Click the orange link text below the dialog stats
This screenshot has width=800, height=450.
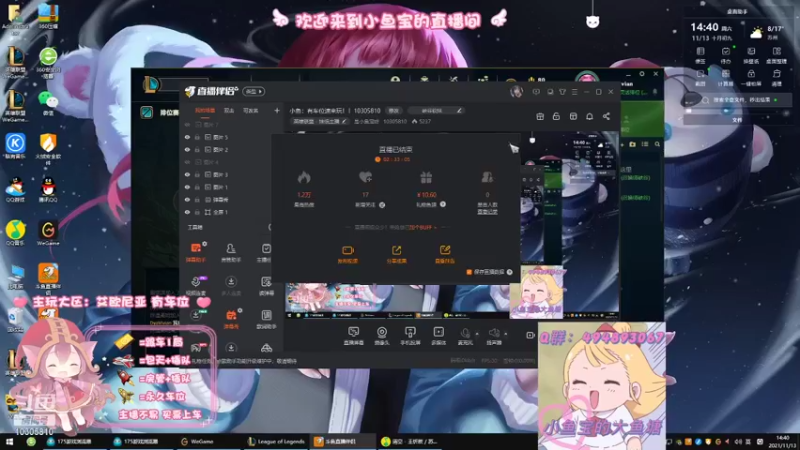pos(422,228)
